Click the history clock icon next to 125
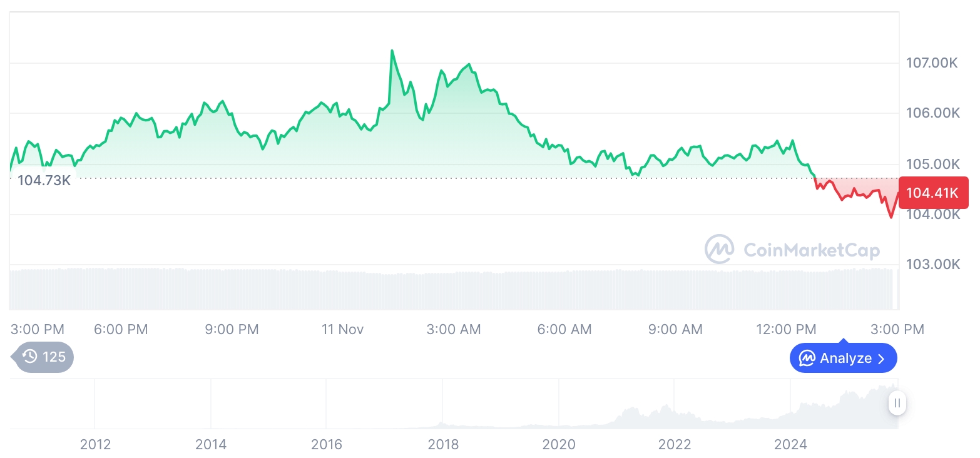The image size is (980, 458). [30, 357]
